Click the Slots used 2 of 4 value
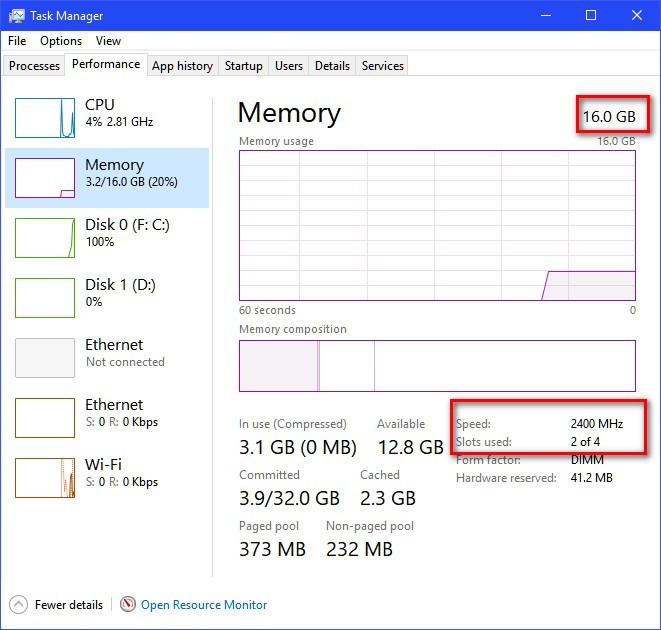The width and height of the screenshot is (661, 630). click(x=585, y=442)
